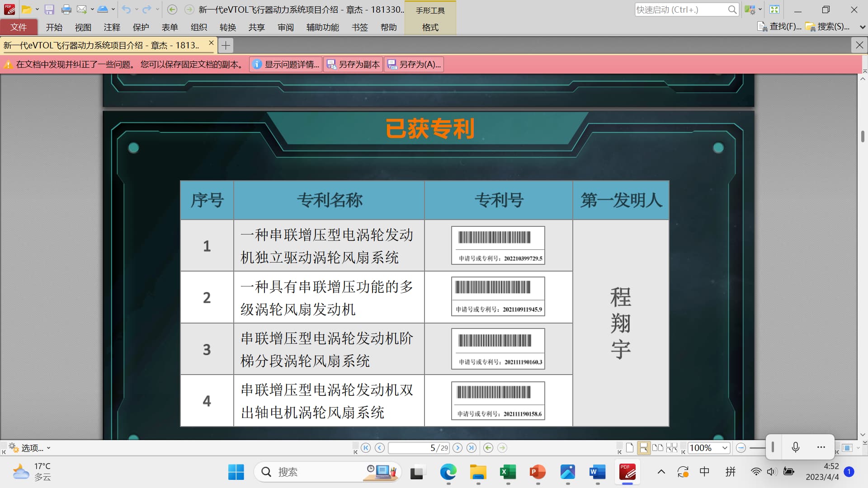Jump to last page icon
868x488 pixels.
(472, 448)
